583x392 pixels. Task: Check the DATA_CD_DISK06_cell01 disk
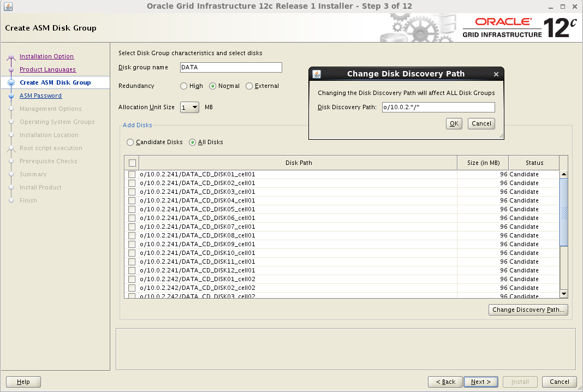[x=132, y=218]
